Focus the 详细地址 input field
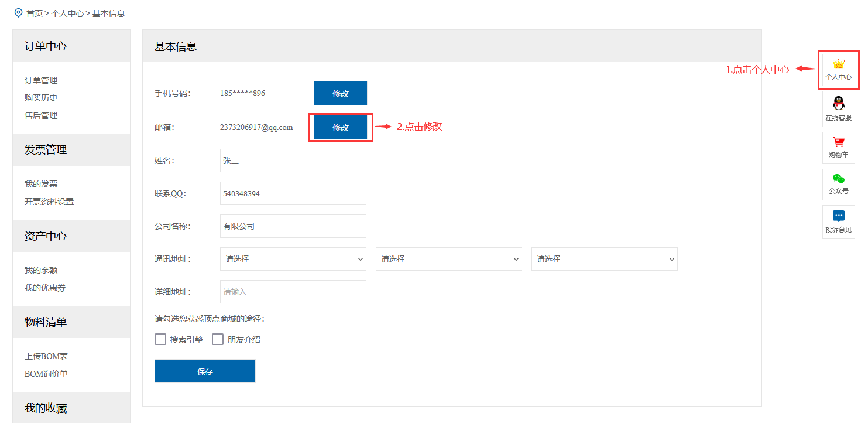 (293, 292)
